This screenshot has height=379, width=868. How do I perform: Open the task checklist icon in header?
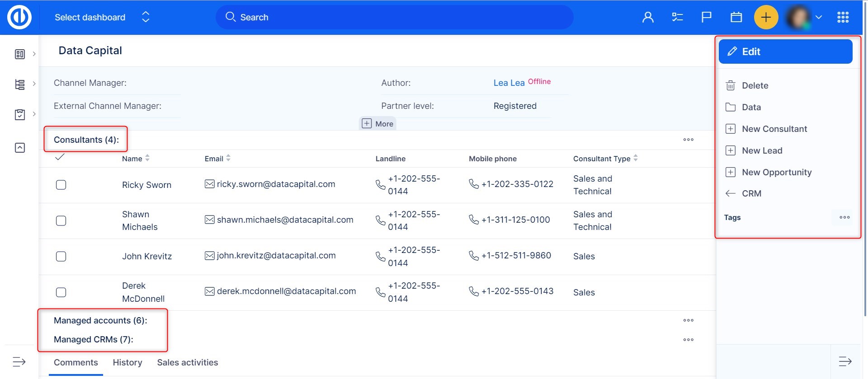(677, 18)
